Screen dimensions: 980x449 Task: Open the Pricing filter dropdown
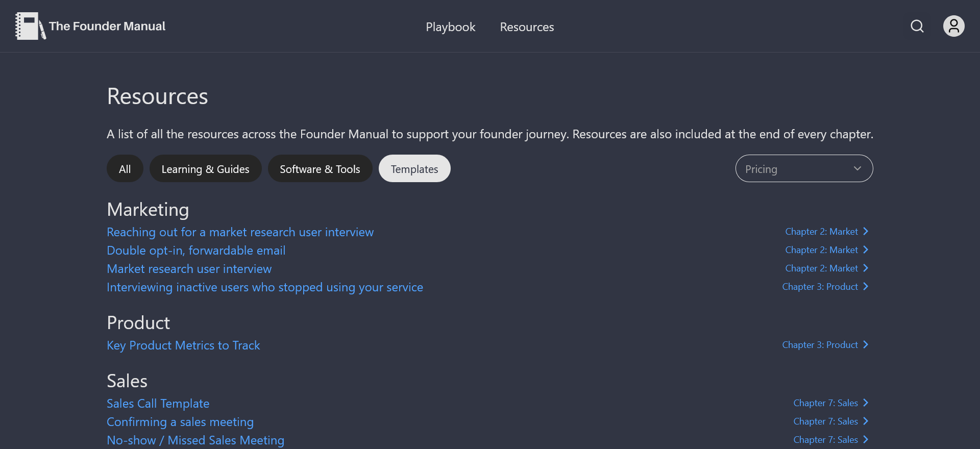pyautogui.click(x=803, y=169)
